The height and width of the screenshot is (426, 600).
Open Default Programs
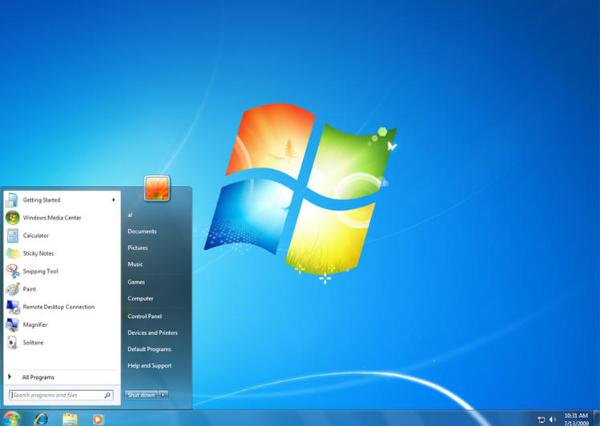(x=149, y=349)
